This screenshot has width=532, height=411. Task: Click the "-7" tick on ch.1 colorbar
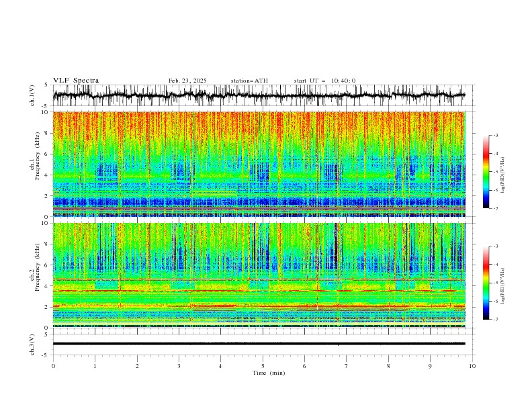[496, 208]
